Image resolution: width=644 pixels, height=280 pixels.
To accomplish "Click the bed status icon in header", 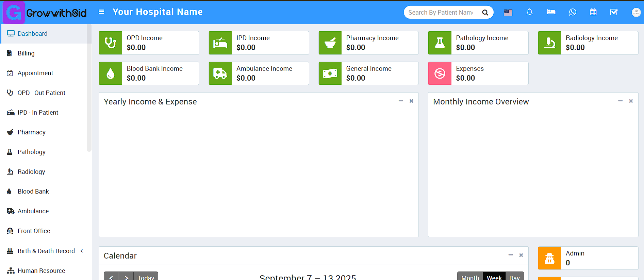I will tap(551, 12).
